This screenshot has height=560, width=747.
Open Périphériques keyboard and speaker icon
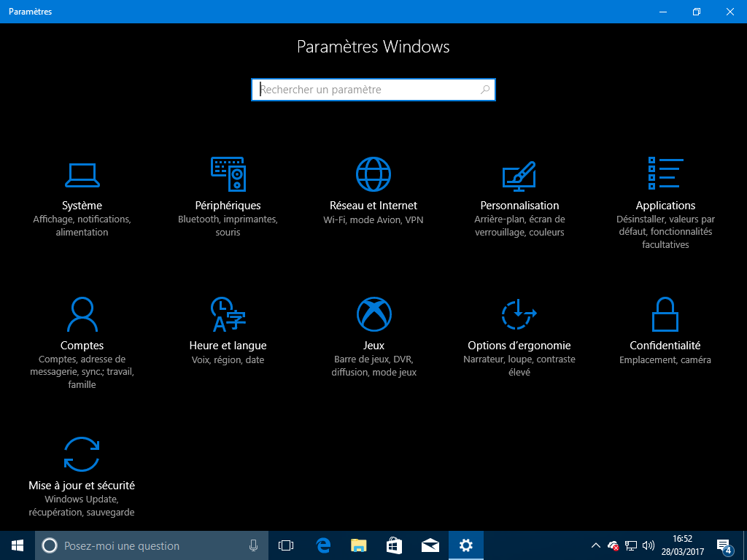[x=228, y=174]
